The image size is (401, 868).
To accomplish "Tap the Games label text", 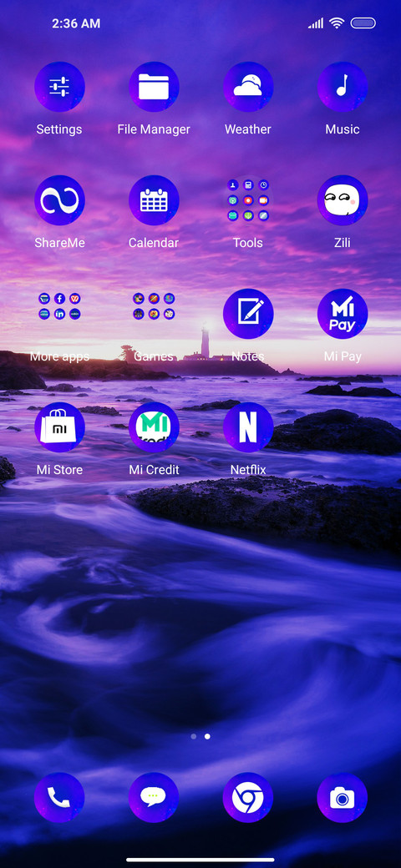I will point(154,356).
